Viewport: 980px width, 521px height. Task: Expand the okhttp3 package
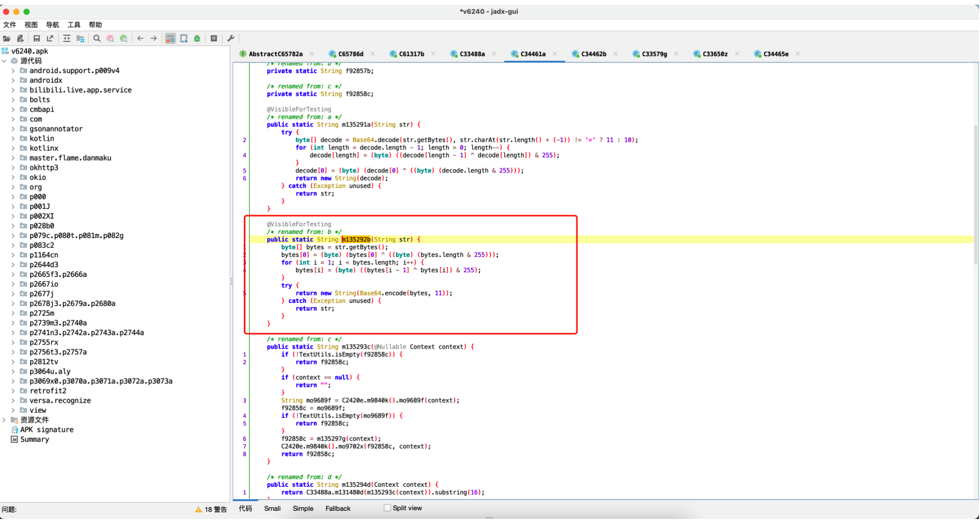(13, 168)
